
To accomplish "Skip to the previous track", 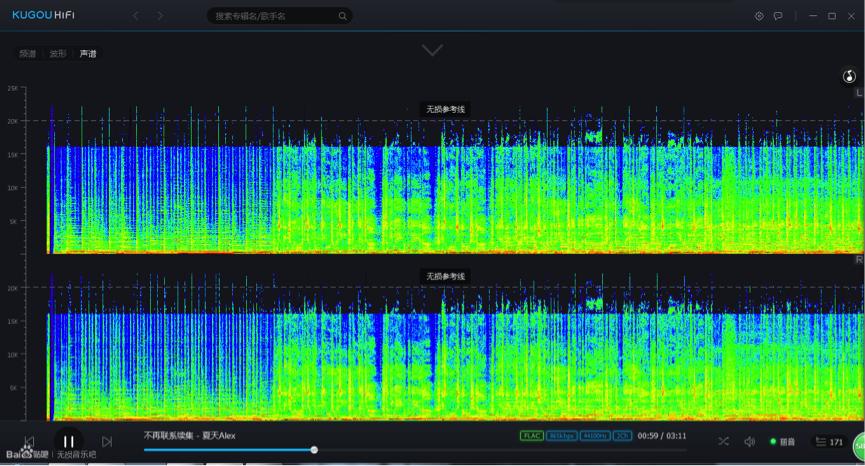I will pyautogui.click(x=29, y=442).
